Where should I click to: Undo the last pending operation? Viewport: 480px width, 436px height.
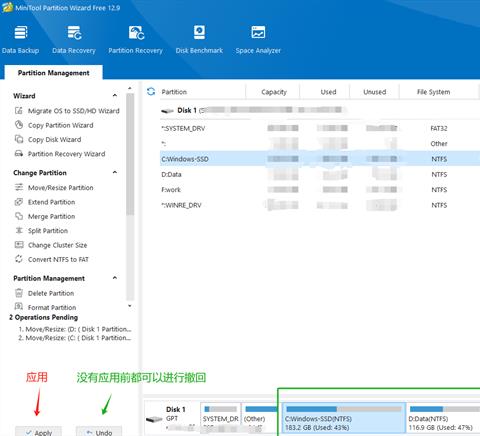99,432
